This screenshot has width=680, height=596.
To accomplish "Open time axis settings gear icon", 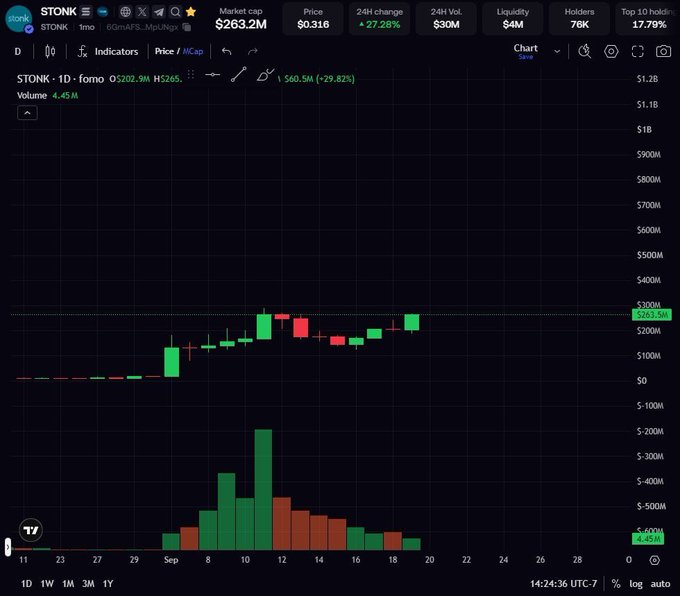I will click(x=654, y=560).
